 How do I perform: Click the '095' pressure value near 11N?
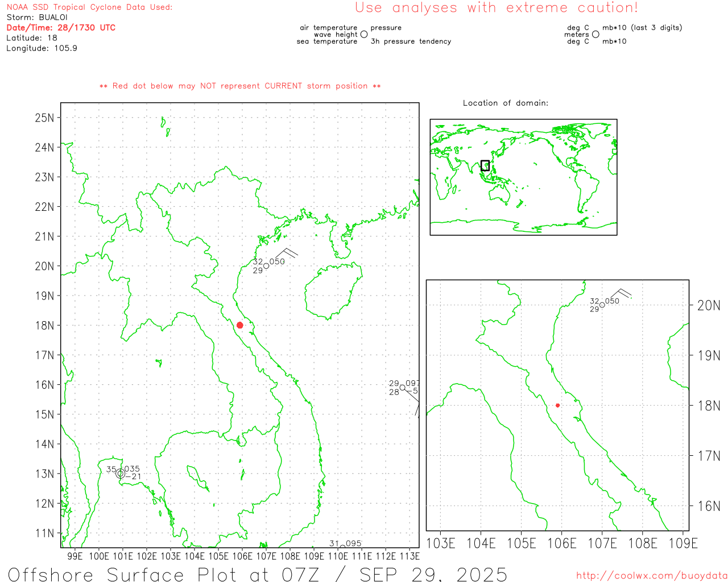(x=353, y=544)
